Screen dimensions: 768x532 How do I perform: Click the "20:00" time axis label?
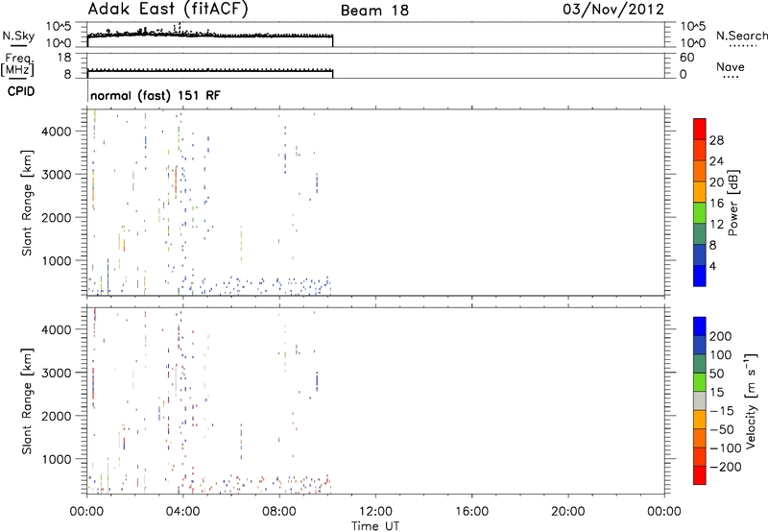[x=567, y=512]
